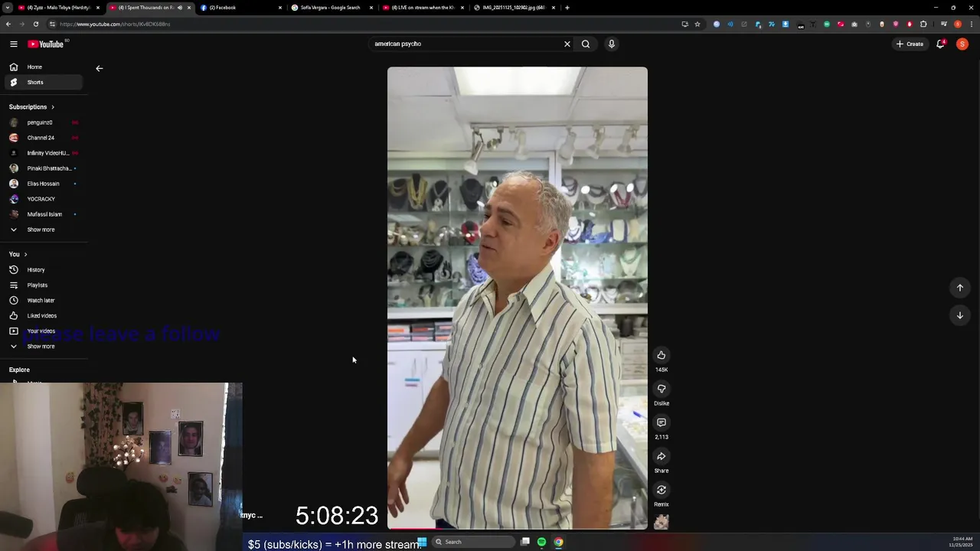Open a new browser tab
This screenshot has width=980, height=551.
[x=567, y=8]
